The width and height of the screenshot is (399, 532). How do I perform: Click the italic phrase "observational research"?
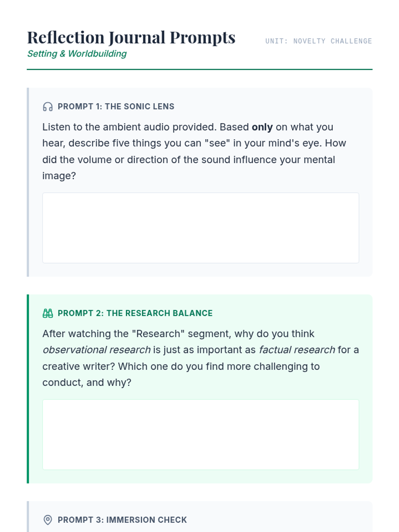(96, 350)
